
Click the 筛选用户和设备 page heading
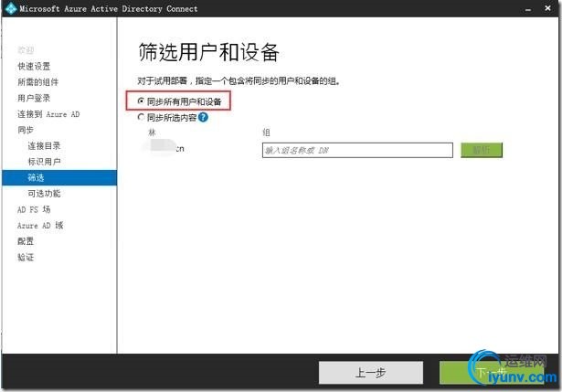click(208, 52)
